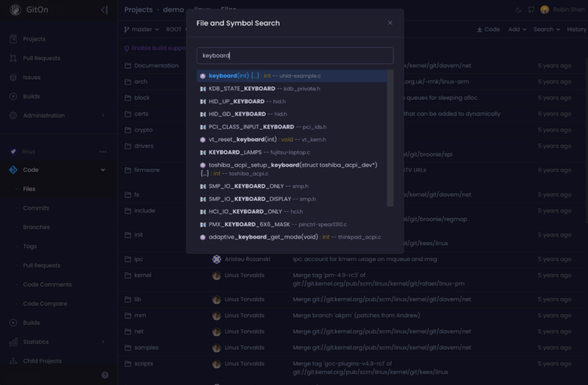Open Code Comments in the sidebar
Screen dimensions: 588x385
pyautogui.click(x=47, y=285)
